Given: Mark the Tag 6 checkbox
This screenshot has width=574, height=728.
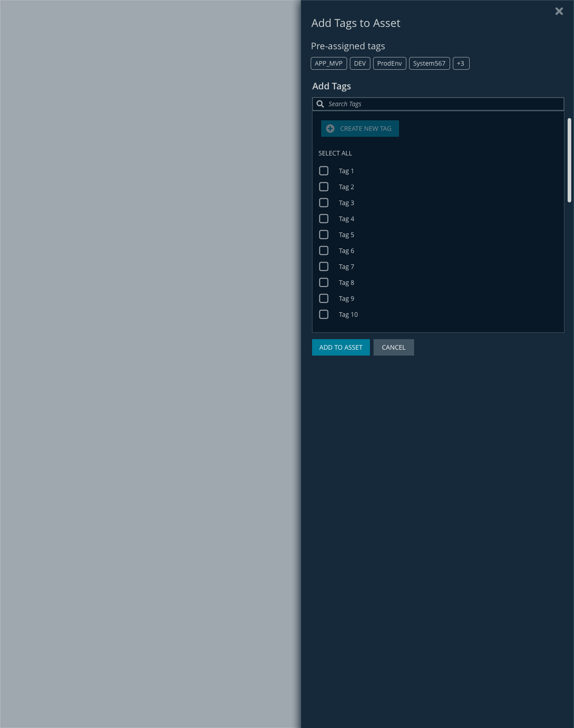Looking at the screenshot, I should tap(324, 251).
